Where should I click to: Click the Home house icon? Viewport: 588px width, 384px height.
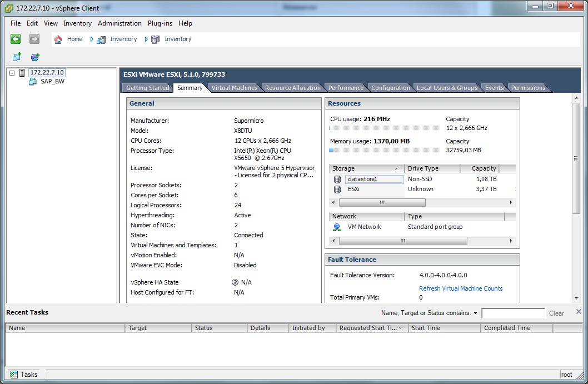click(x=58, y=39)
